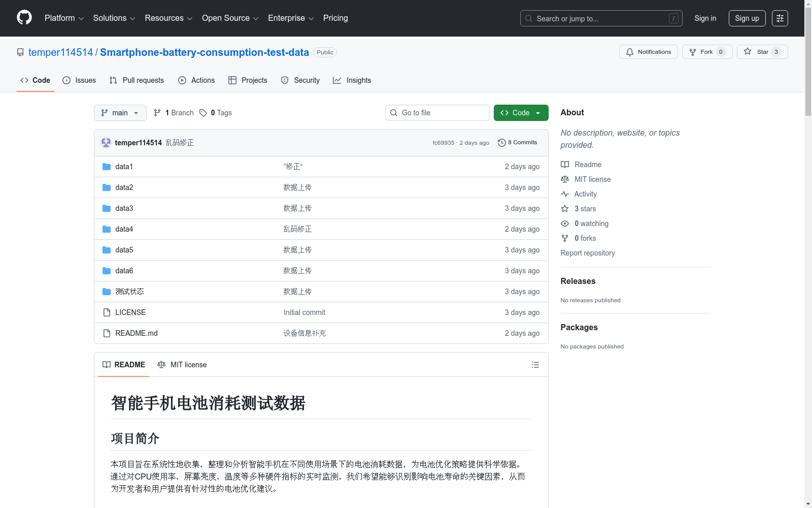Image resolution: width=812 pixels, height=508 pixels.
Task: Open the green Code dropdown button
Action: (521, 113)
